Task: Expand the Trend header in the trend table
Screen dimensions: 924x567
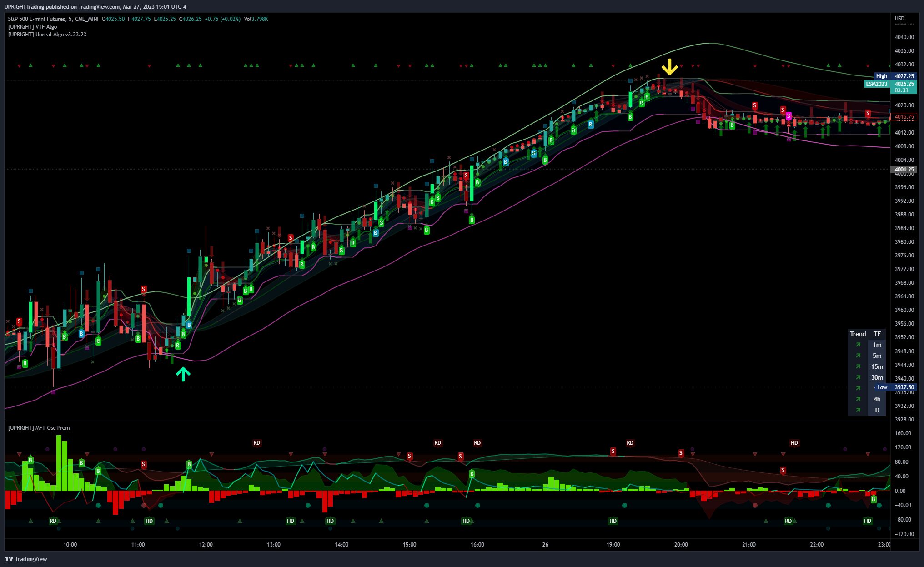Action: click(x=858, y=334)
